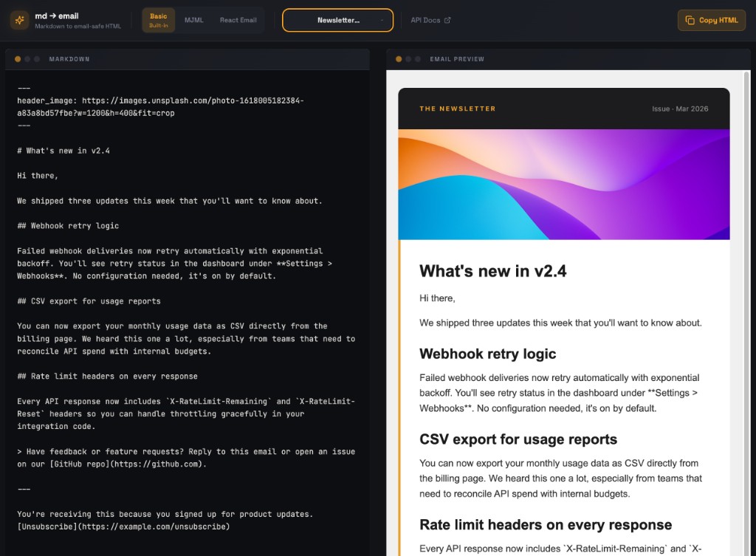
Task: Enable React Email output mode
Action: (x=238, y=20)
